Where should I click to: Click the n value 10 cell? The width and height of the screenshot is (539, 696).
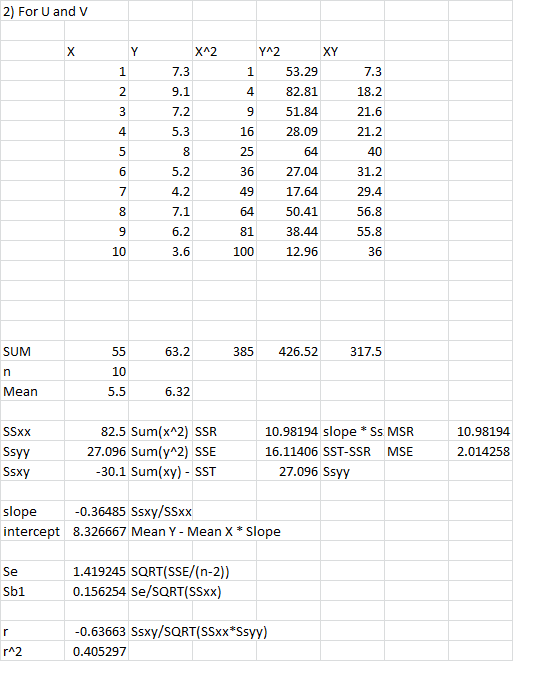pyautogui.click(x=96, y=371)
